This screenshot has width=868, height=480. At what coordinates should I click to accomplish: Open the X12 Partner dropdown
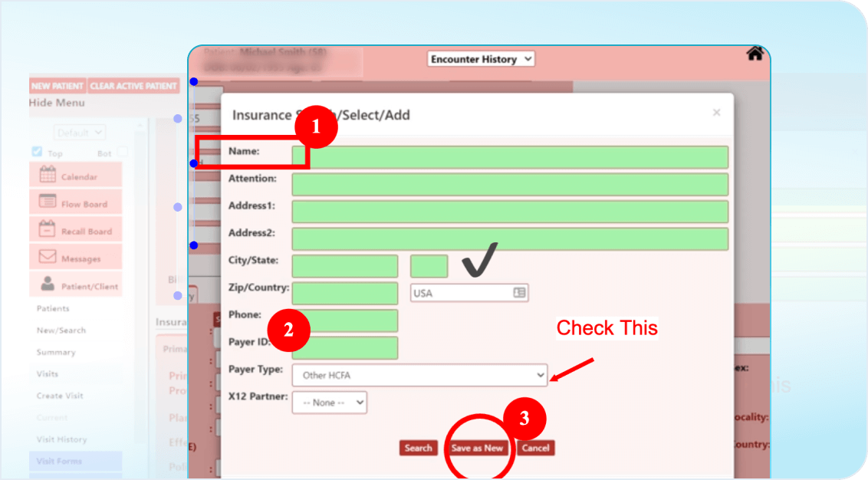point(330,403)
